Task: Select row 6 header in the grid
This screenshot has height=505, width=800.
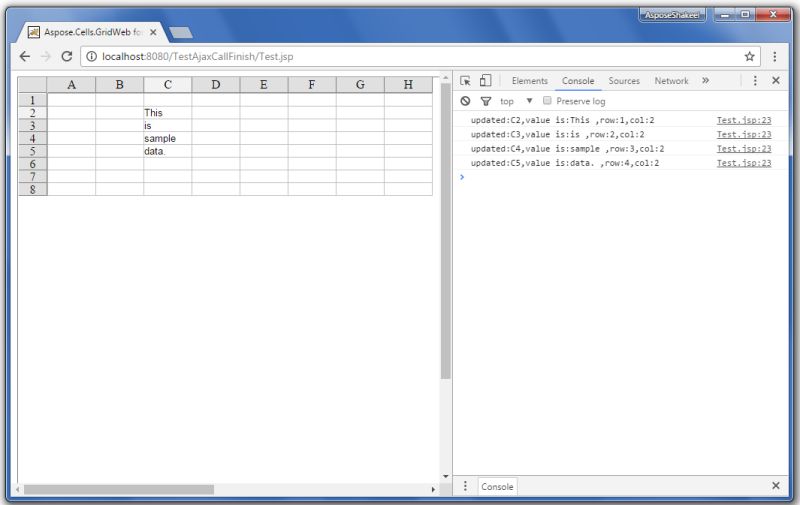Action: [33, 164]
